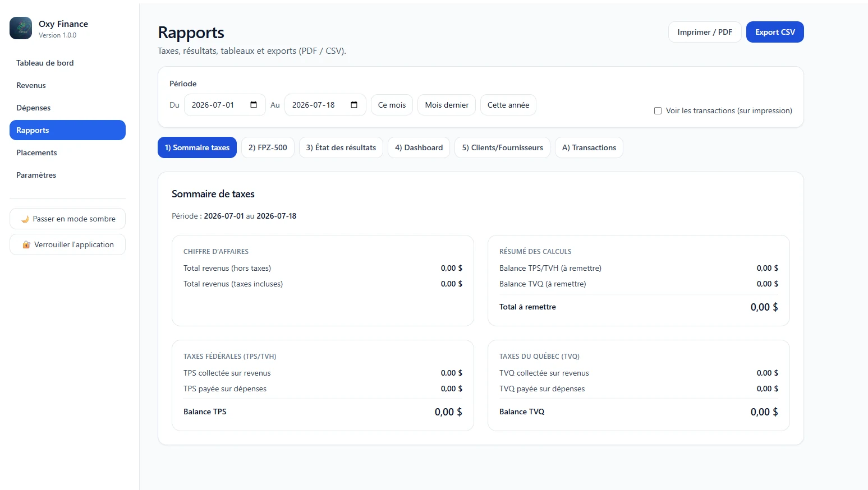Click Balance TPS label
Image resolution: width=868 pixels, height=490 pixels.
[x=205, y=412]
